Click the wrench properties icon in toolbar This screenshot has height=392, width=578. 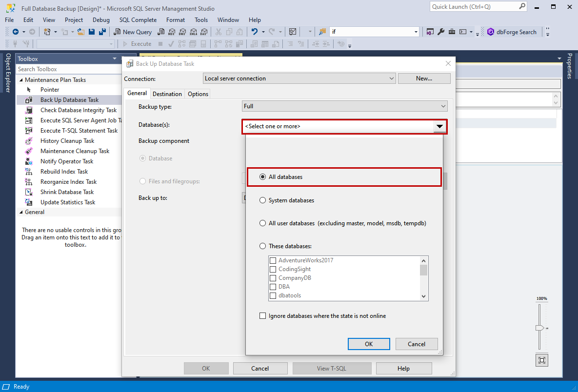(x=440, y=32)
